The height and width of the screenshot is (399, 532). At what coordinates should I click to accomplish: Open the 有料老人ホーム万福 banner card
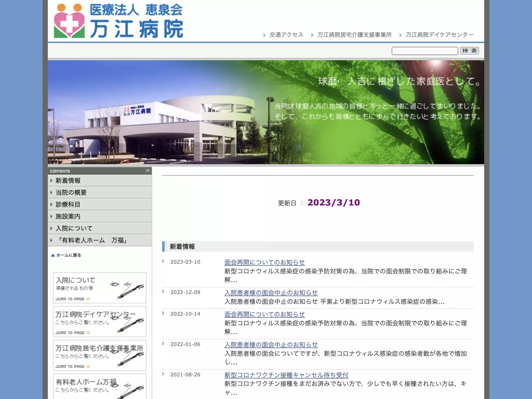pos(100,387)
